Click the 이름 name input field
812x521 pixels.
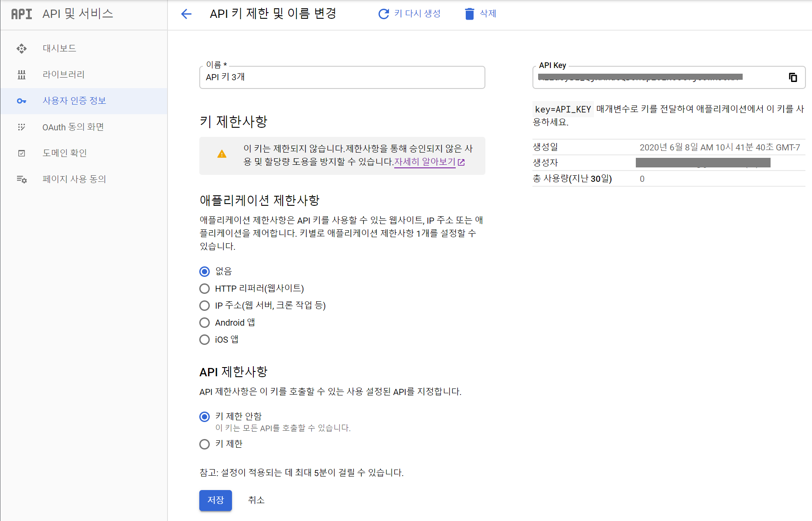tap(342, 78)
